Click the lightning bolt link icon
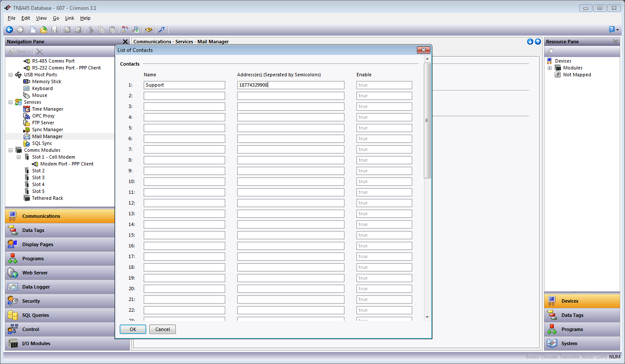625x364 pixels. pyautogui.click(x=162, y=30)
